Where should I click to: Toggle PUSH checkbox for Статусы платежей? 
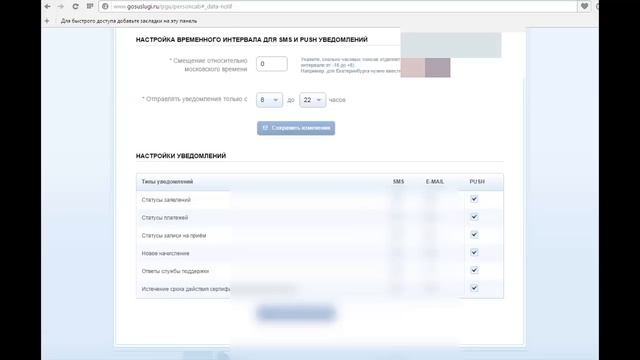point(474,217)
